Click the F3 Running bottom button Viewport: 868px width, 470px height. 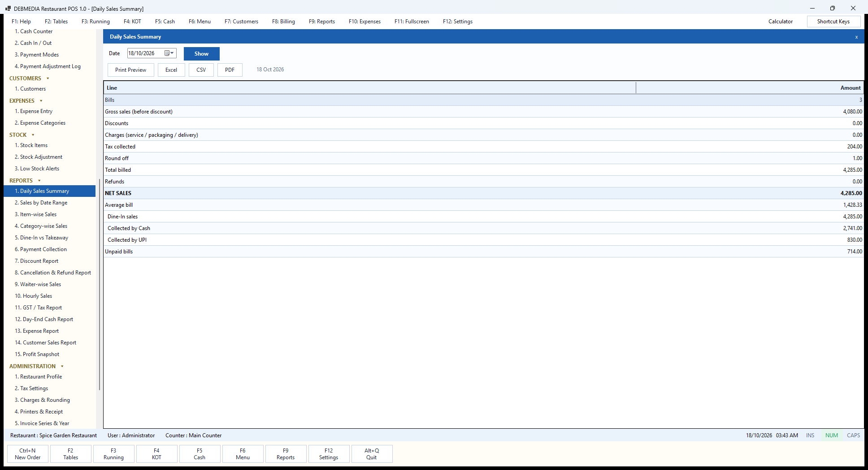(113, 454)
